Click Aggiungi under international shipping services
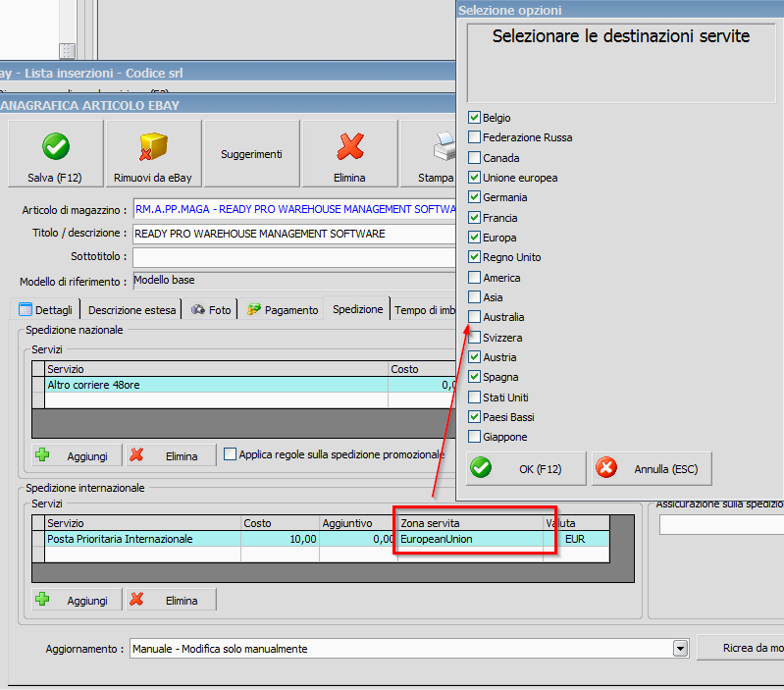 coord(77,600)
